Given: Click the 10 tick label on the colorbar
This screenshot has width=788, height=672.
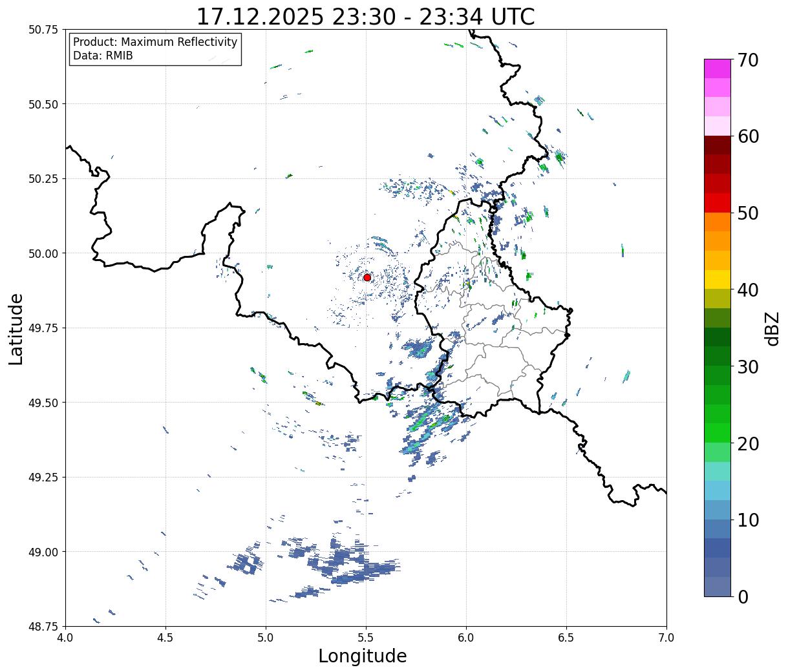Looking at the screenshot, I should (748, 520).
